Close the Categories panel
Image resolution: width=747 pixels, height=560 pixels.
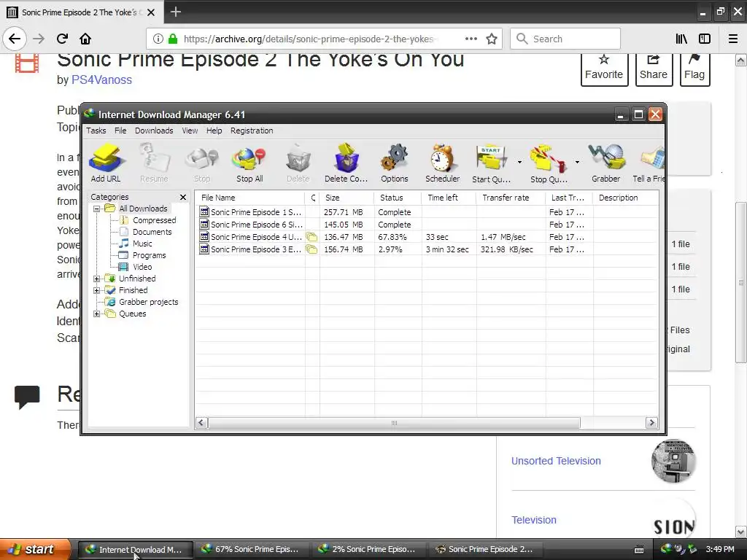pos(183,197)
